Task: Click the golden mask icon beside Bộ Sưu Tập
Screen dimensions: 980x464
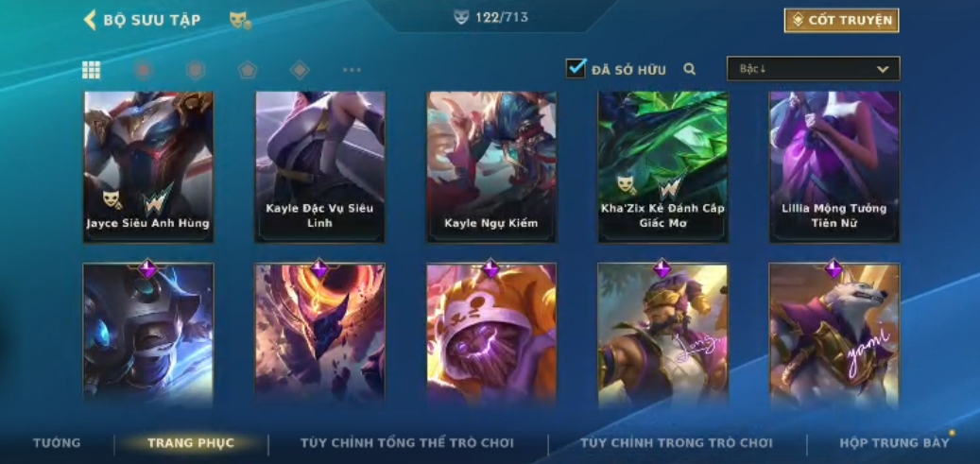Action: (x=240, y=20)
